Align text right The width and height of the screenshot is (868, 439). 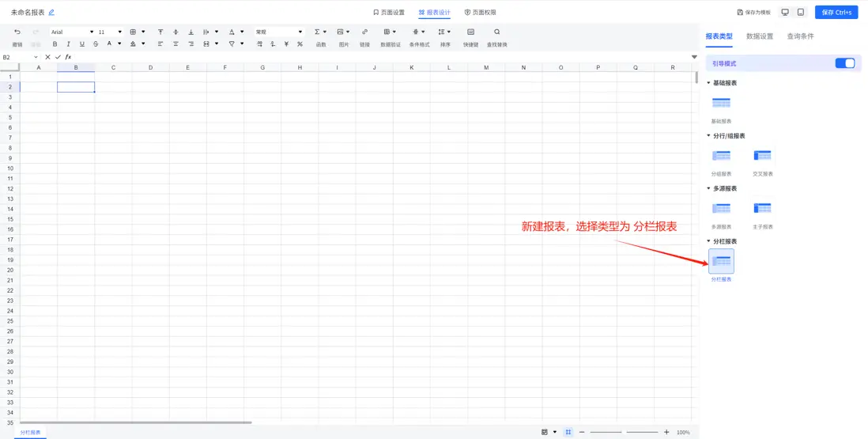[191, 44]
